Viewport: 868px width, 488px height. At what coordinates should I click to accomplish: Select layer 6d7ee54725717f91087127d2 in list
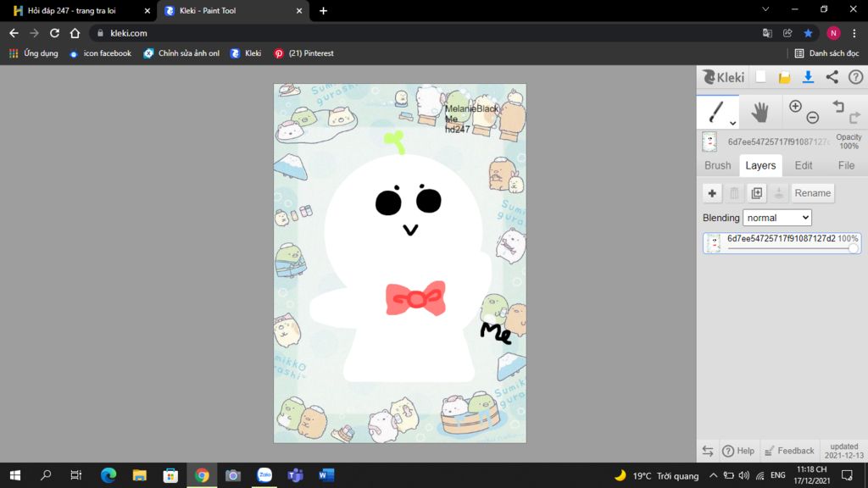coord(782,243)
